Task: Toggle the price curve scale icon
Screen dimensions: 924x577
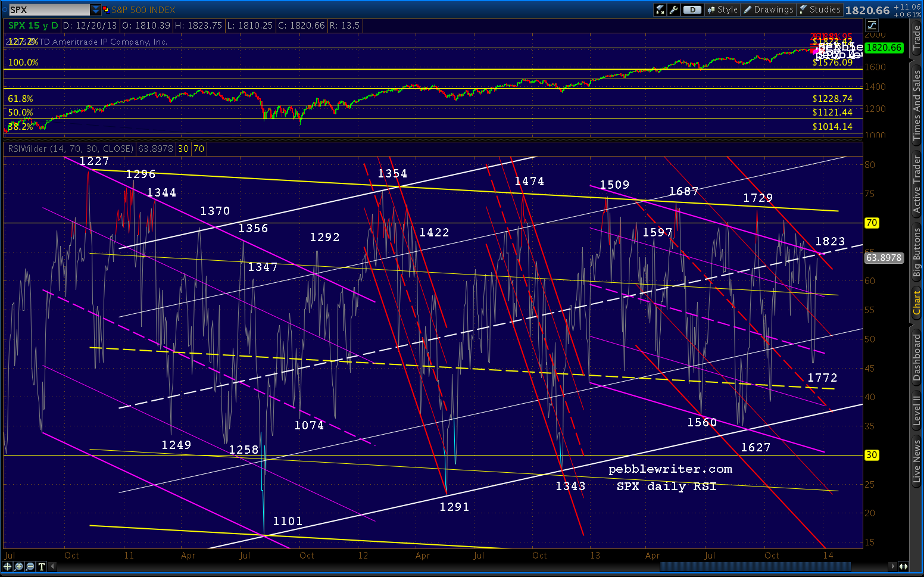Action: coord(872,25)
